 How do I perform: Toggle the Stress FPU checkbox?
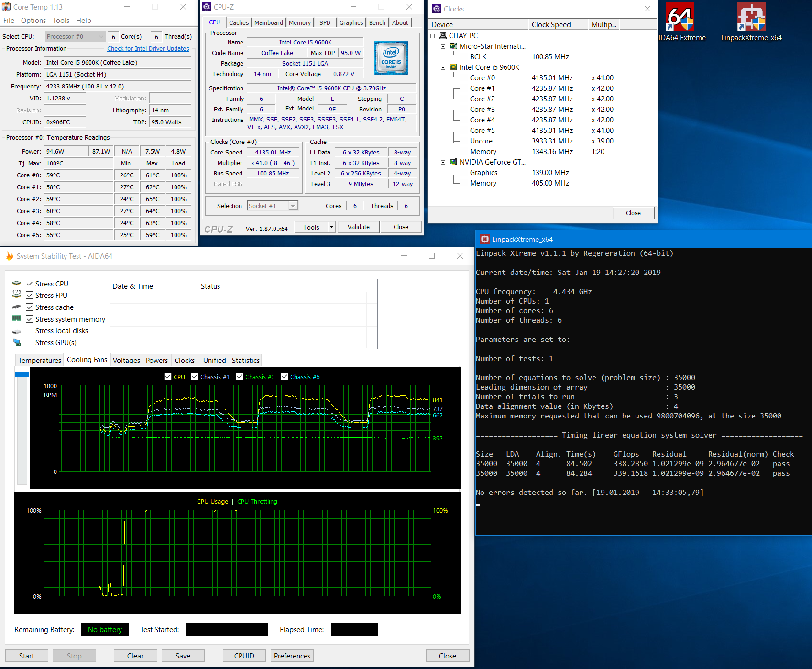click(30, 295)
